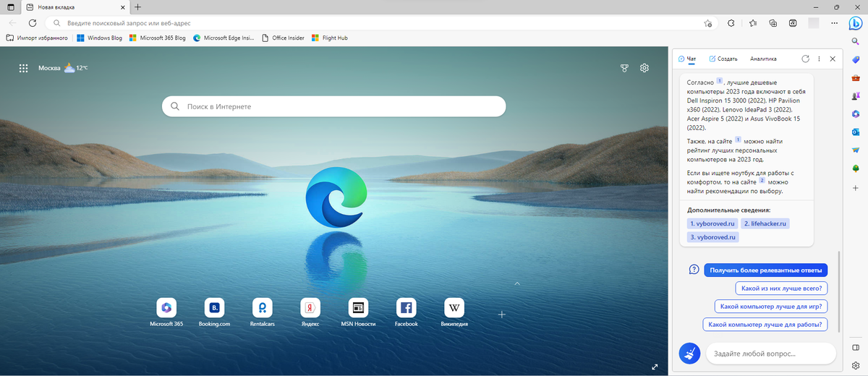Open the Shopping tag icon in the sidebar
Viewport: 868px width, 376px height.
point(855,60)
